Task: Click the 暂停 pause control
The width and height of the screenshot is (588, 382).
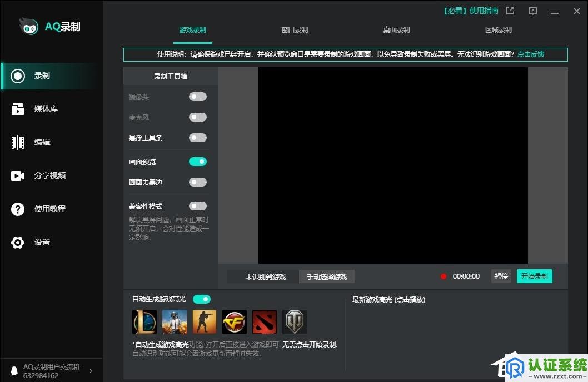Action: [501, 276]
